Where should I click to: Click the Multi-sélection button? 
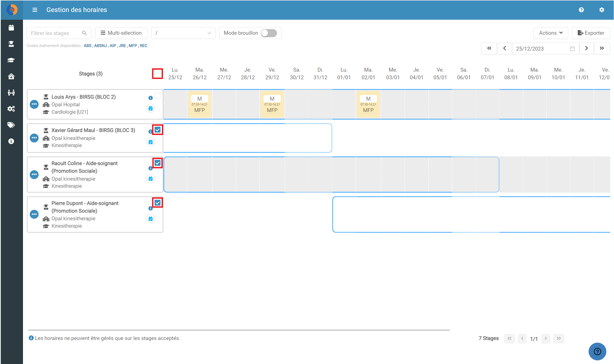(x=121, y=33)
